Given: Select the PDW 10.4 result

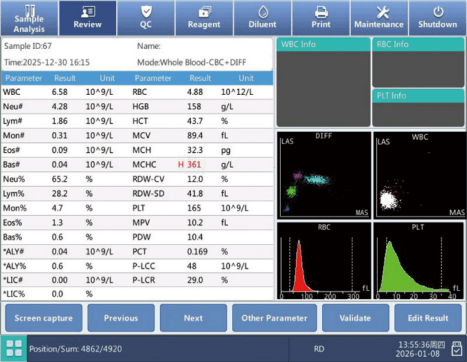Looking at the screenshot, I should [x=195, y=237].
